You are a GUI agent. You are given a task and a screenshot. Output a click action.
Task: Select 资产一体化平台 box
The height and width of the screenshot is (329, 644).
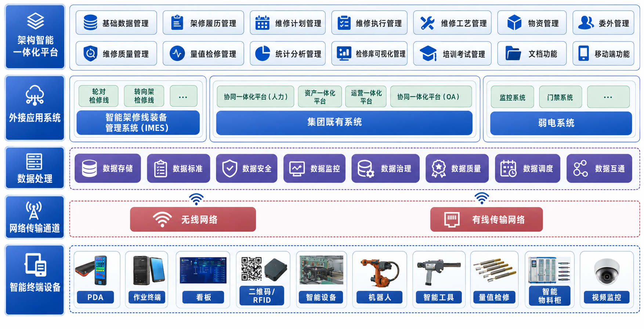320,97
